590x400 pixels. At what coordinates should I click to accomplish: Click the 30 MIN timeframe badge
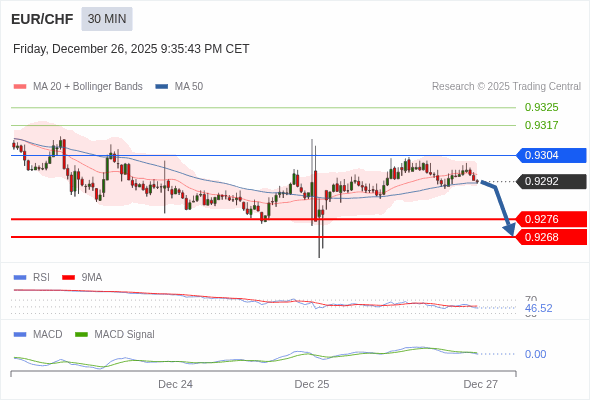pos(107,19)
